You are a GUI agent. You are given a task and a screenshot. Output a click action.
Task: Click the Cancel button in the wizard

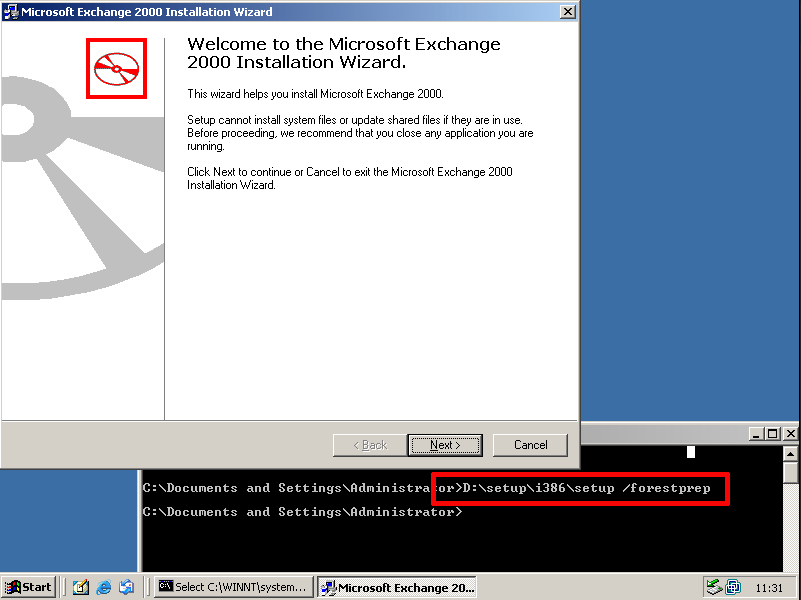[x=530, y=445]
